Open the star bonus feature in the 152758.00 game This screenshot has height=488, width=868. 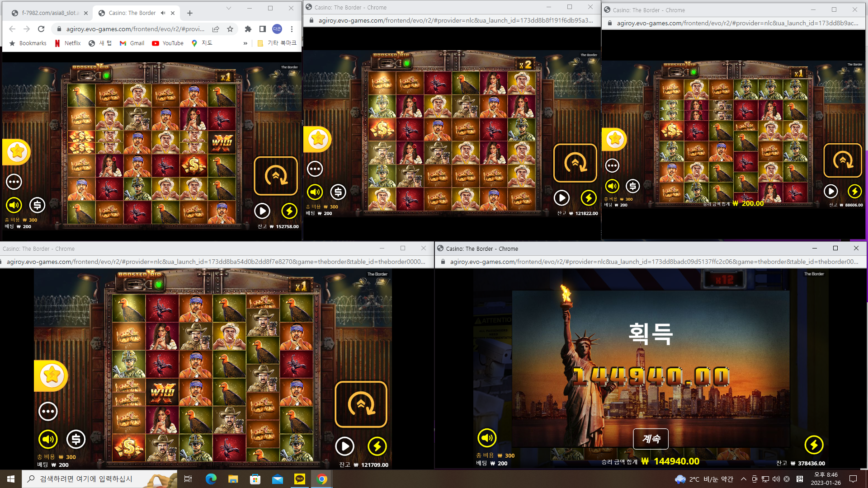(17, 151)
